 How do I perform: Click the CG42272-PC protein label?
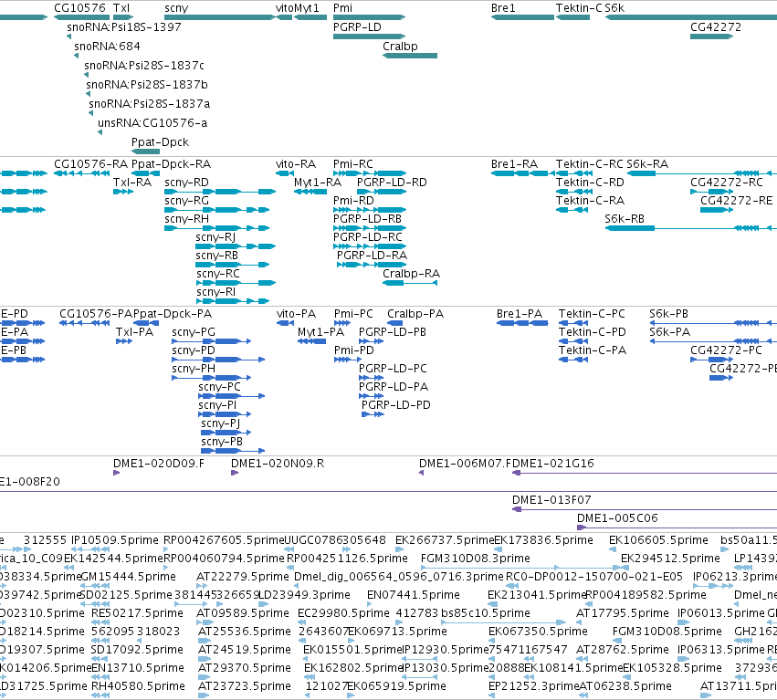726,350
